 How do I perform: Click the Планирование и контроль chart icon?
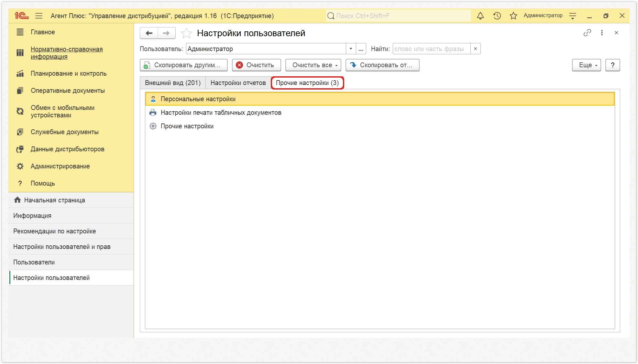coord(20,73)
